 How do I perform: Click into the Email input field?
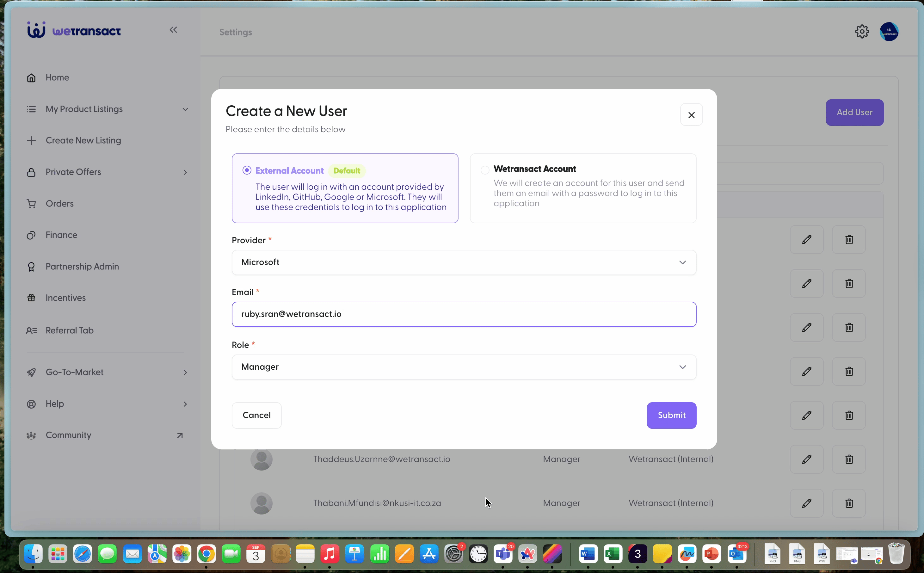(x=464, y=314)
